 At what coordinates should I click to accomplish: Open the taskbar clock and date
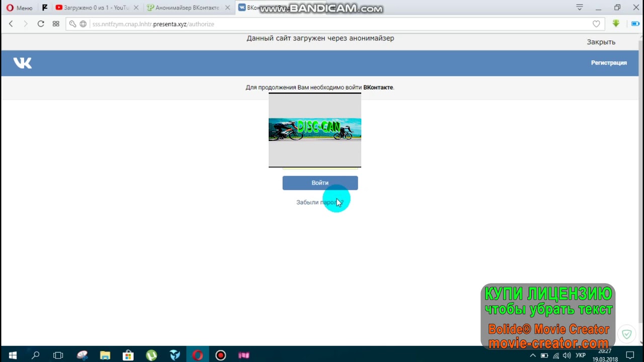point(605,355)
